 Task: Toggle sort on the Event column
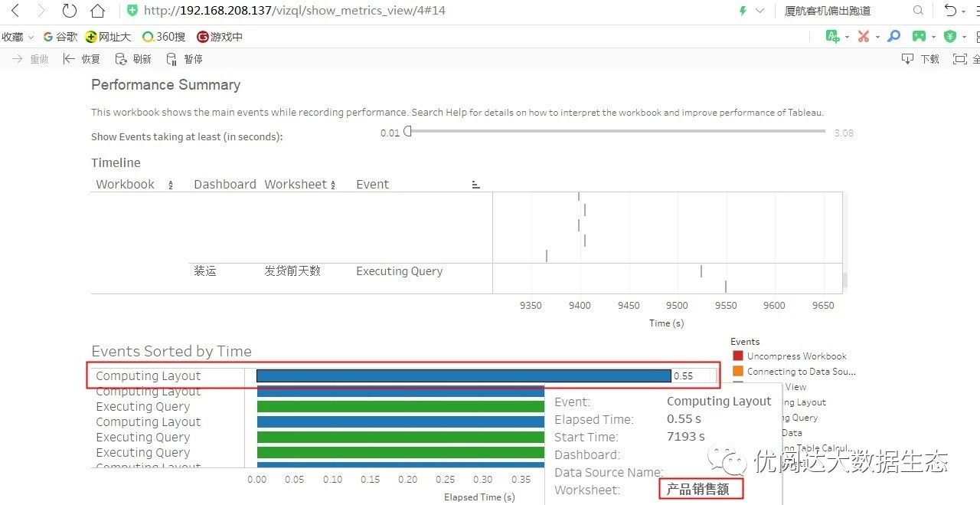pos(475,184)
